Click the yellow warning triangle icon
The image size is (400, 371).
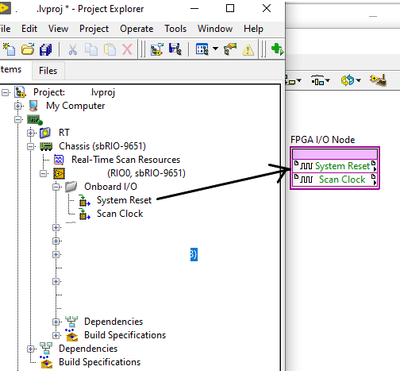pyautogui.click(x=248, y=50)
